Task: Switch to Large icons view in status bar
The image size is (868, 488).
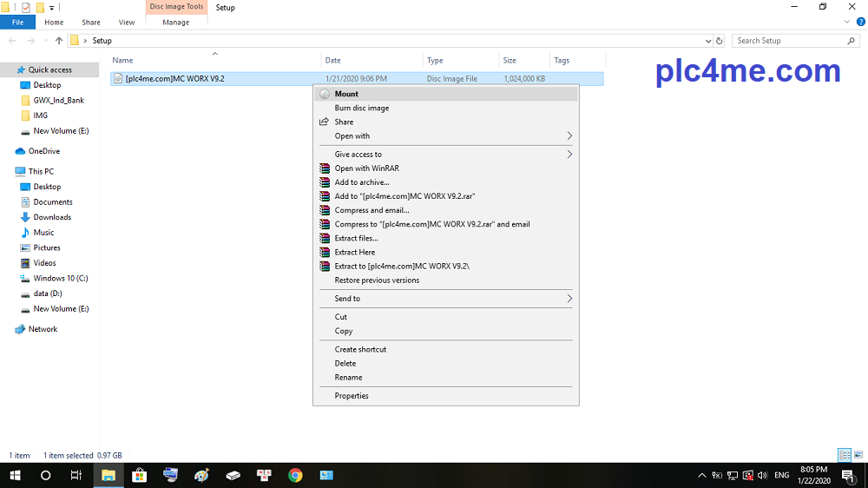Action: pyautogui.click(x=858, y=455)
